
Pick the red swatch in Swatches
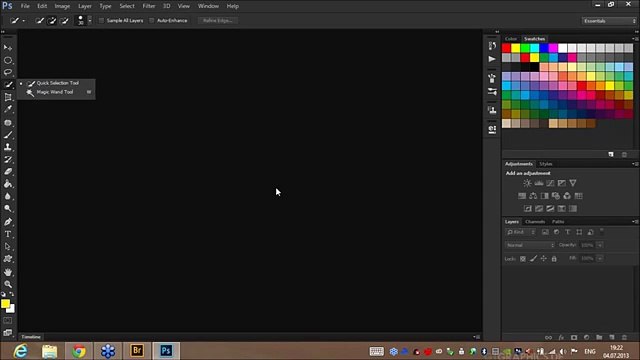(506, 48)
